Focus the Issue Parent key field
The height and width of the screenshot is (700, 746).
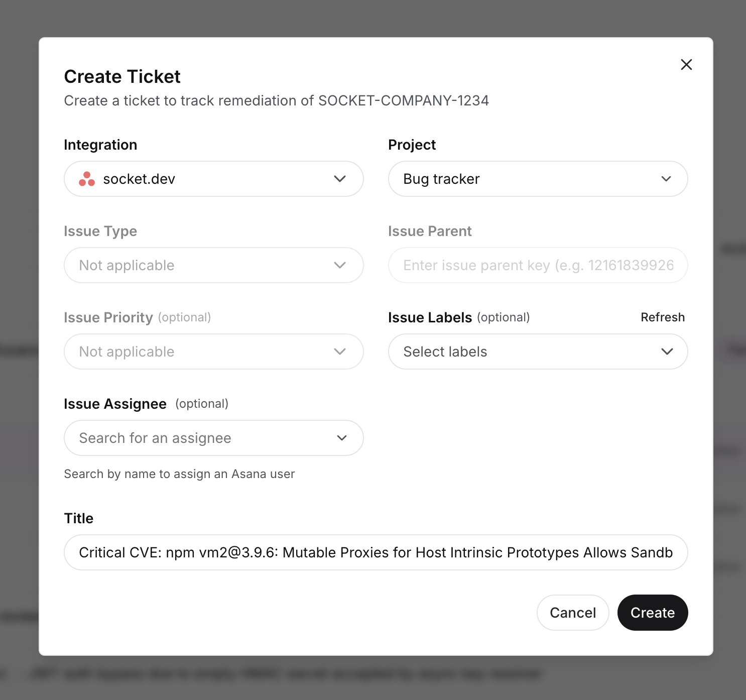click(538, 265)
